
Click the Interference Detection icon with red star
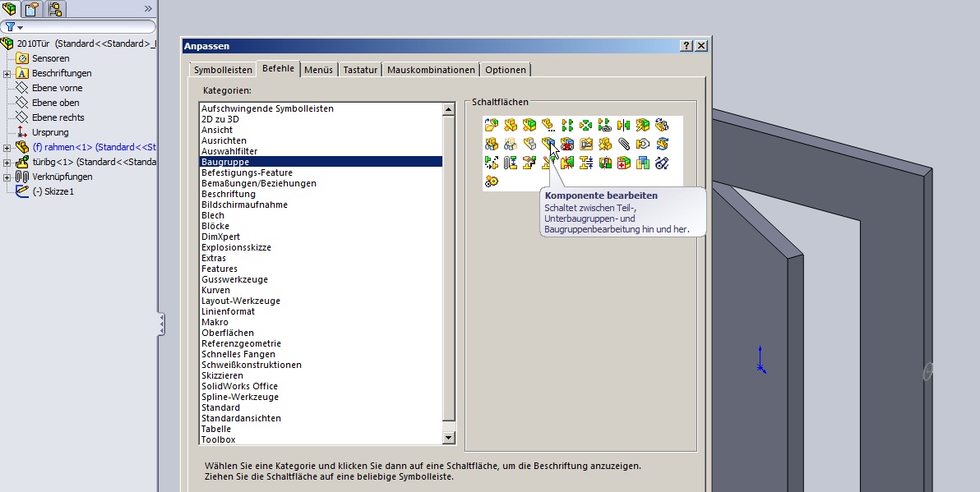point(567,163)
